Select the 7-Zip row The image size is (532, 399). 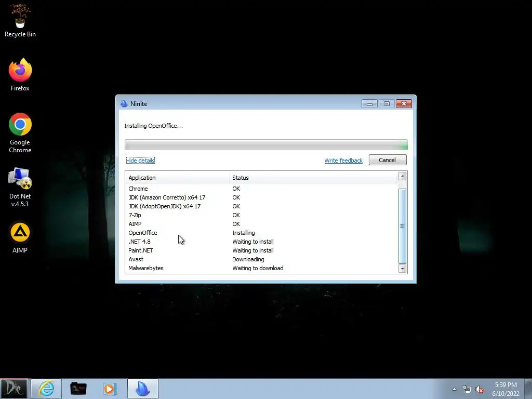coord(261,215)
